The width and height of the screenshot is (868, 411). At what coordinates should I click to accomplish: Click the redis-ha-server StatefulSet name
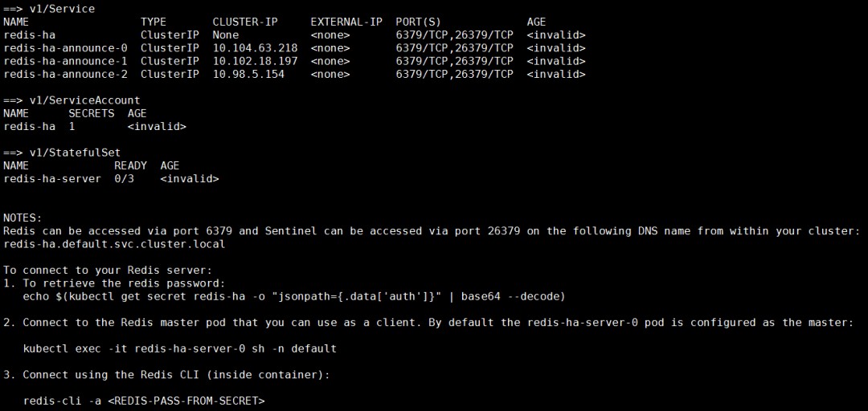coord(52,178)
